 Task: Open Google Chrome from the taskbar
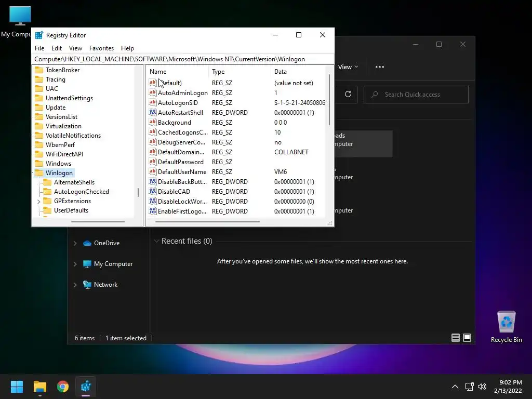[63, 387]
